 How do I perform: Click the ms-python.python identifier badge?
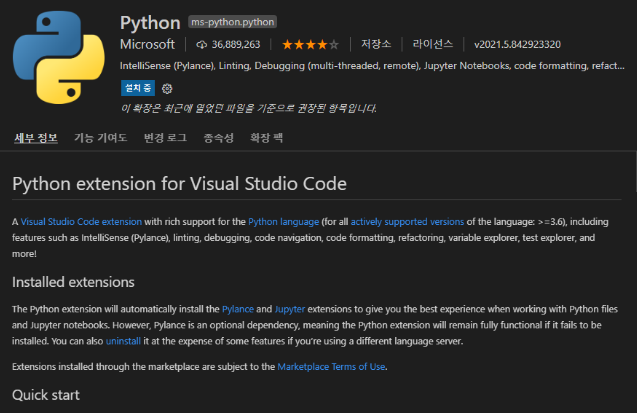pyautogui.click(x=232, y=22)
